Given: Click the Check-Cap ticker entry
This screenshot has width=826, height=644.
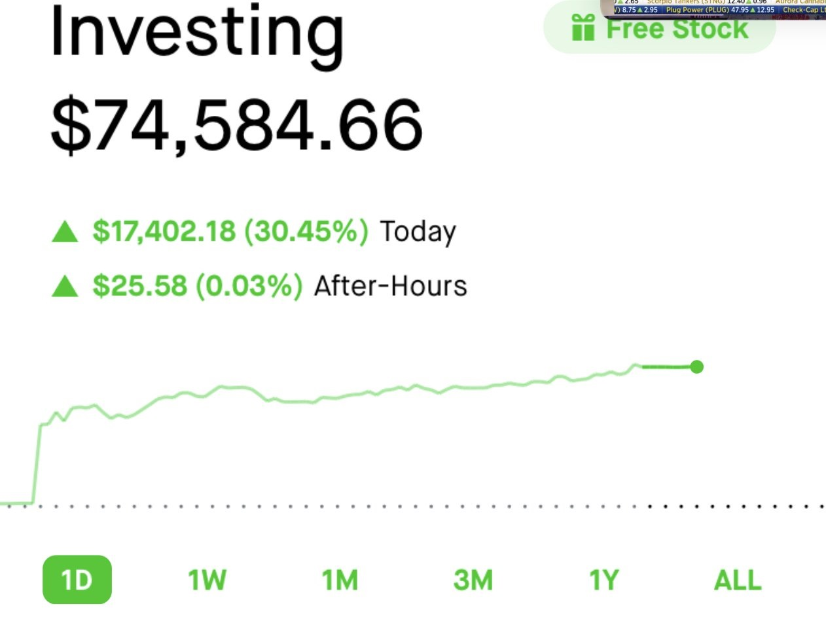Looking at the screenshot, I should click(x=804, y=10).
